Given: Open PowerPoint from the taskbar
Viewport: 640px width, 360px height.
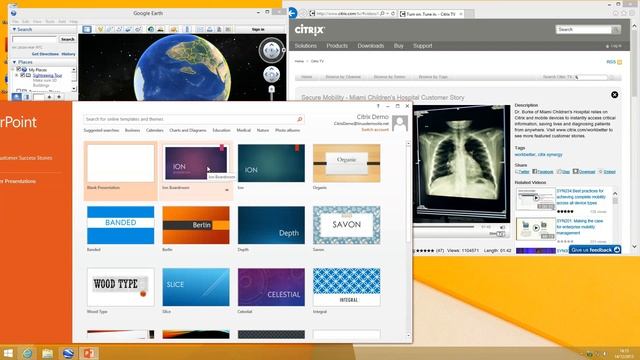Looking at the screenshot, I should 89,353.
